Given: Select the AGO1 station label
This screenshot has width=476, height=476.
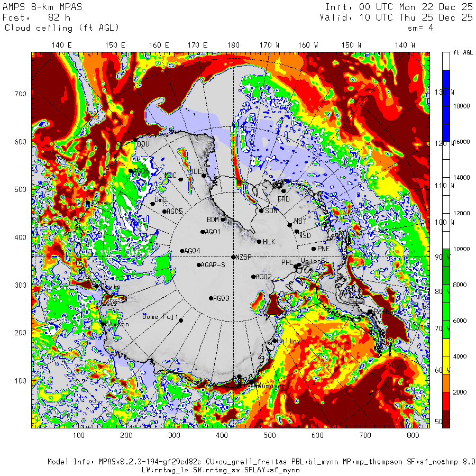Looking at the screenshot, I should 213,232.
